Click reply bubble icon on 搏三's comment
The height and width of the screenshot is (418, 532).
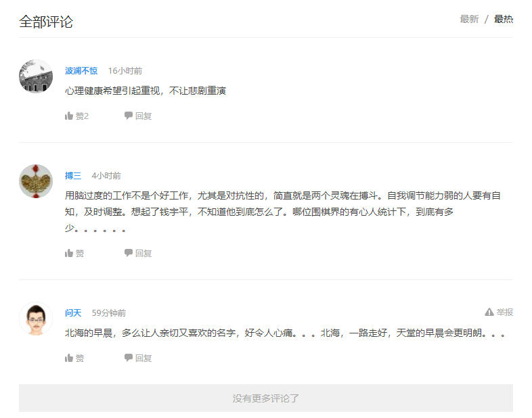(x=128, y=253)
